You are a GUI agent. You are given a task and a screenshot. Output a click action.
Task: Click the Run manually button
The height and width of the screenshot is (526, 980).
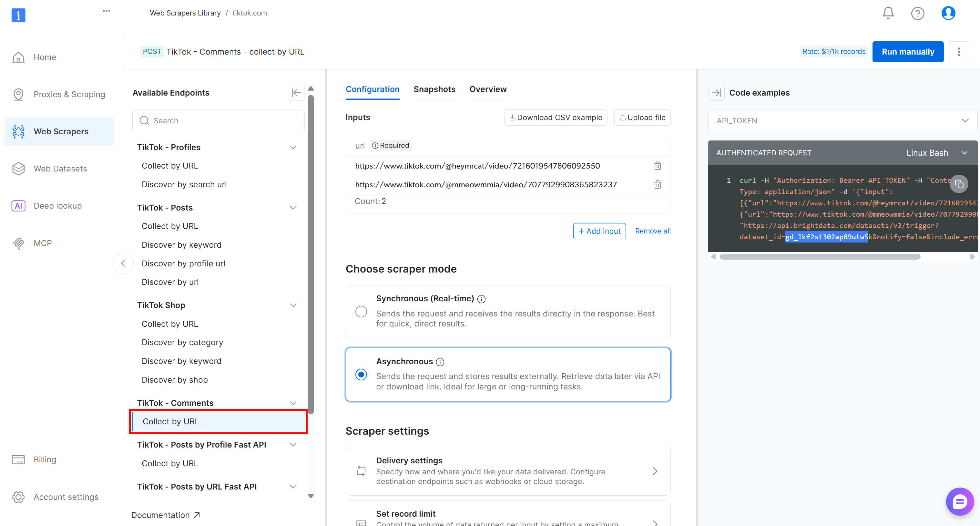pos(908,51)
